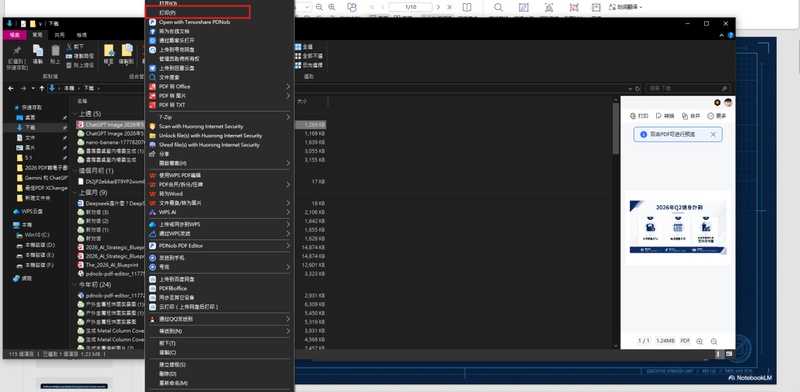Click the red icon beside PDF 转 TXT

(152, 105)
